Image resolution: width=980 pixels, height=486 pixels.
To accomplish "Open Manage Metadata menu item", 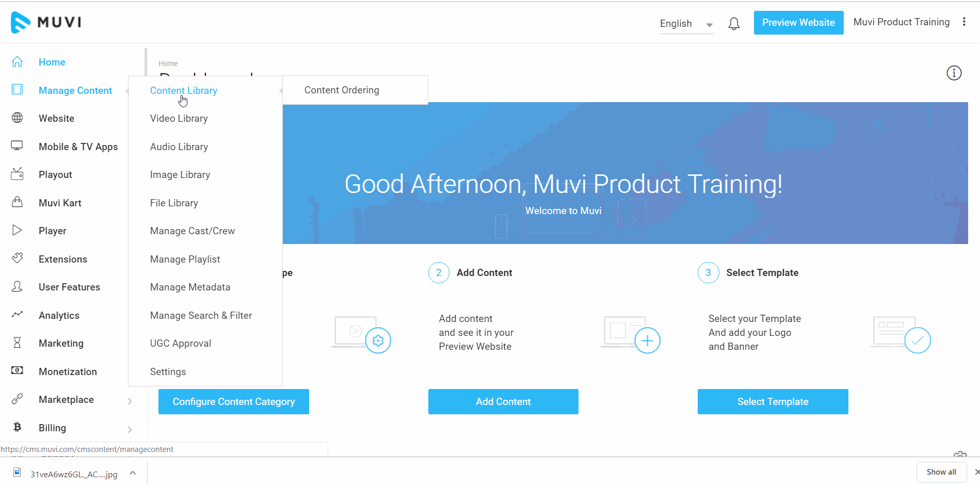I will (x=190, y=287).
